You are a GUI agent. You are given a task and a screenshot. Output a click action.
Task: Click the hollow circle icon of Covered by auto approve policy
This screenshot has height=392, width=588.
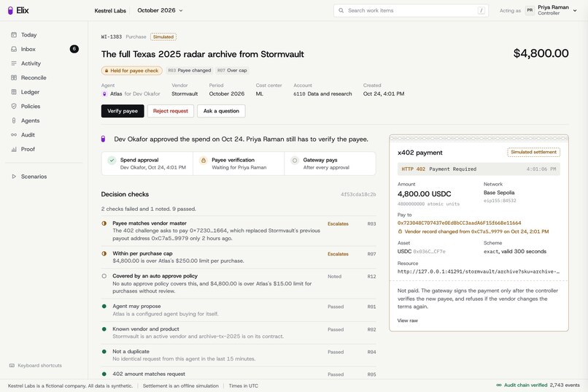coord(104,276)
